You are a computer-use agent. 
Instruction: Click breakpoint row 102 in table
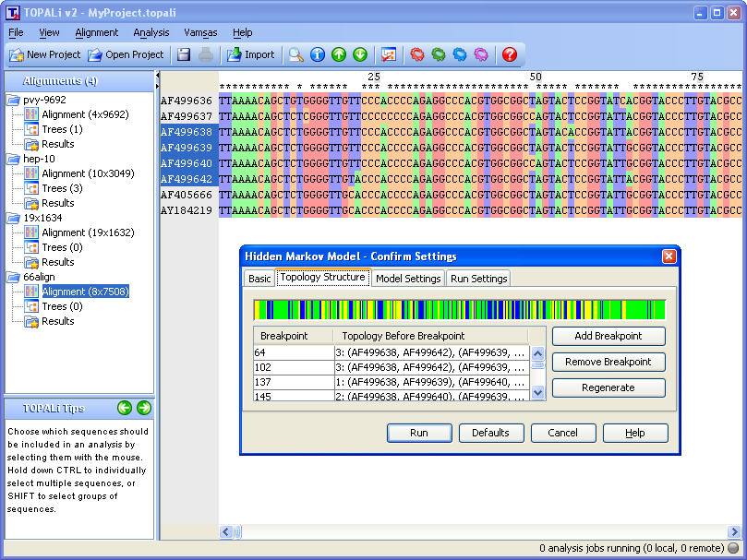[392, 367]
